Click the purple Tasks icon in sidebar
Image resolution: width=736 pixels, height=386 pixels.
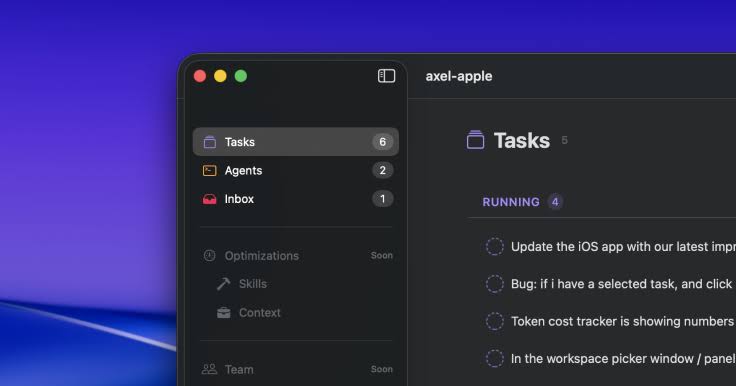point(209,142)
